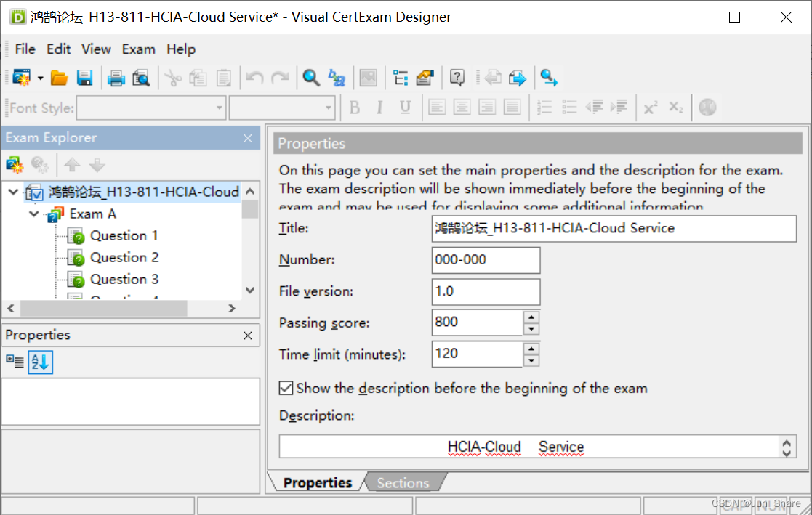812x515 pixels.
Task: Toggle center alignment formatting
Action: (x=462, y=108)
